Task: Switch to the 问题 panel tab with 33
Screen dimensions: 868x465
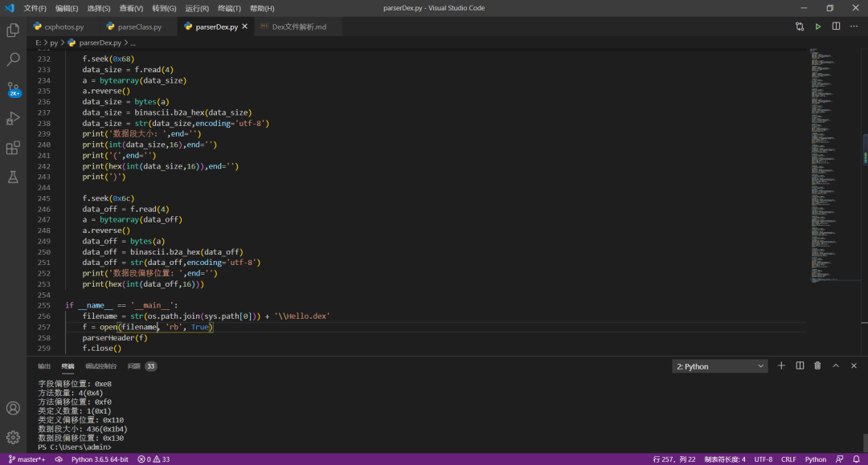Action: [x=141, y=366]
